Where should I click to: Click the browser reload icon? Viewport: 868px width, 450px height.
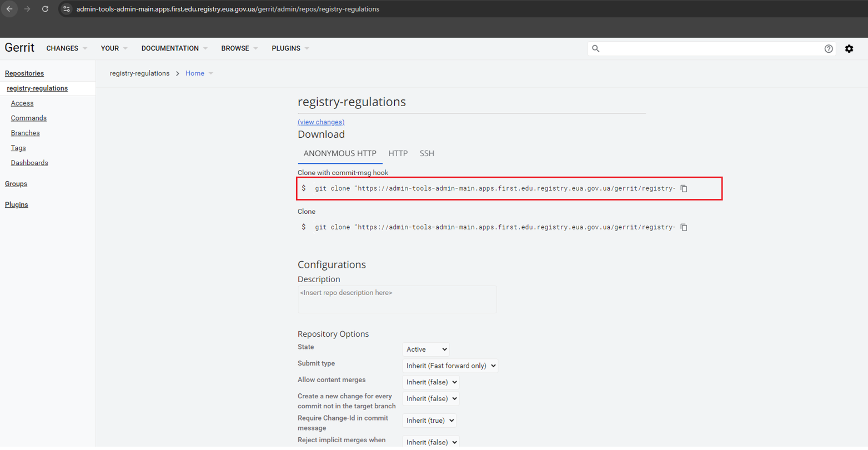point(46,9)
